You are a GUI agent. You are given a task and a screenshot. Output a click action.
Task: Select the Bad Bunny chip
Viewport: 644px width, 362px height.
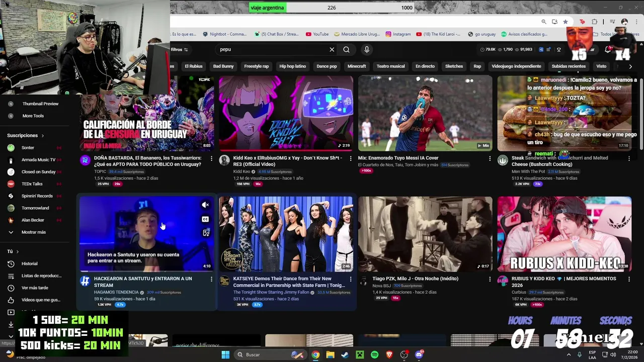(x=223, y=66)
